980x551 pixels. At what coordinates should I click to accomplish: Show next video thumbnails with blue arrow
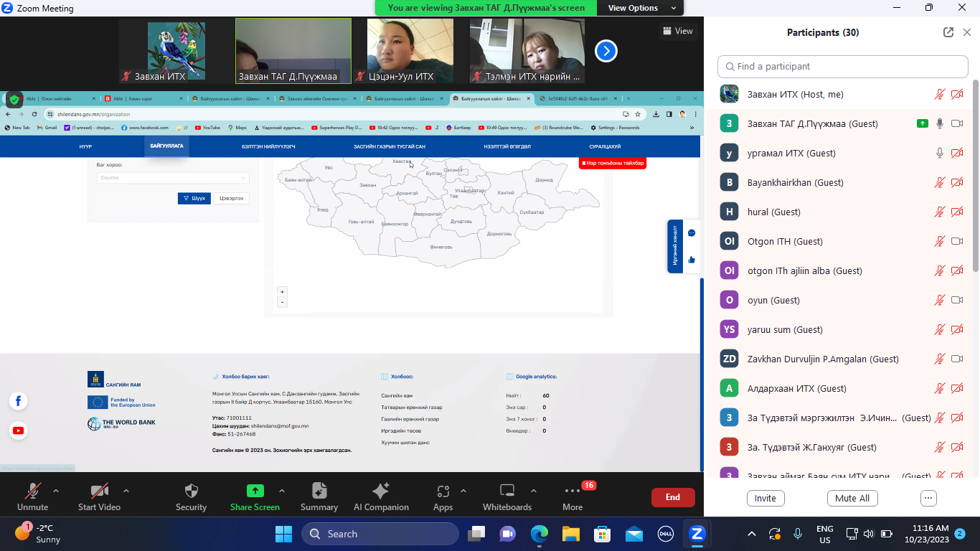[606, 51]
